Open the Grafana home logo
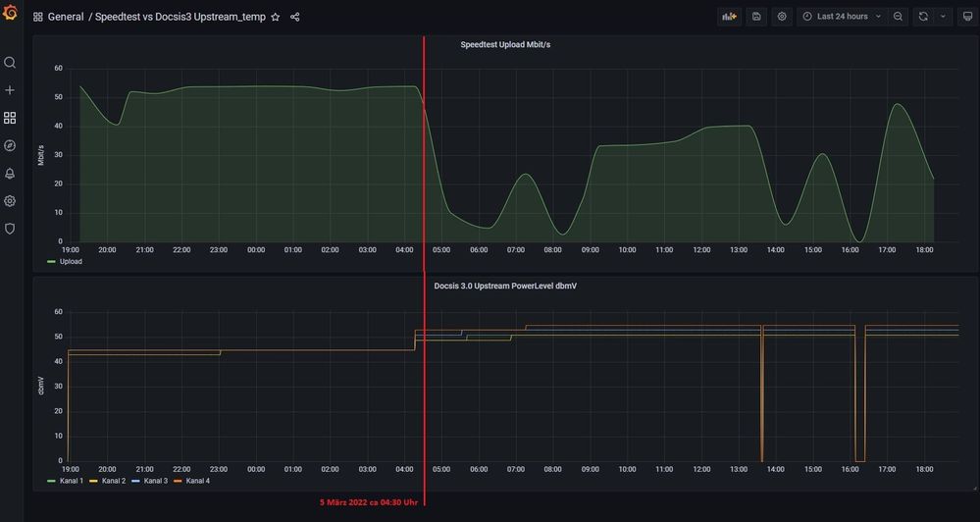This screenshot has height=522, width=980. tap(10, 11)
